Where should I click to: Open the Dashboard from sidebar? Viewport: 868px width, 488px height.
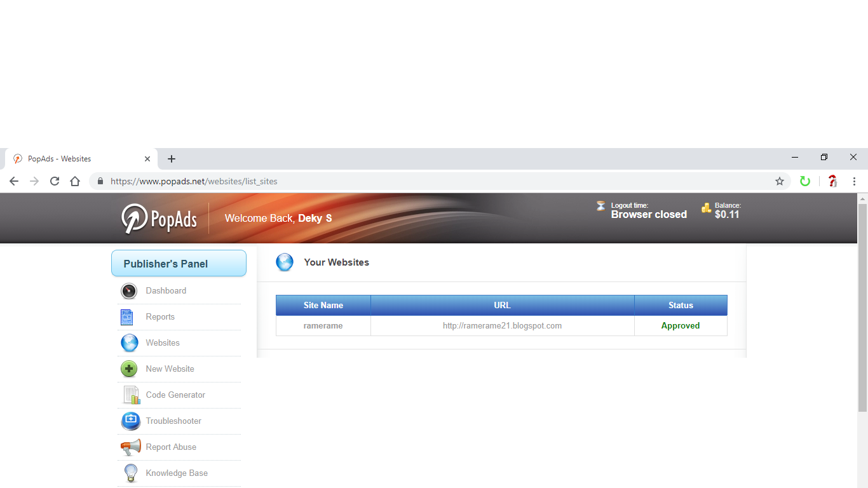coord(166,290)
